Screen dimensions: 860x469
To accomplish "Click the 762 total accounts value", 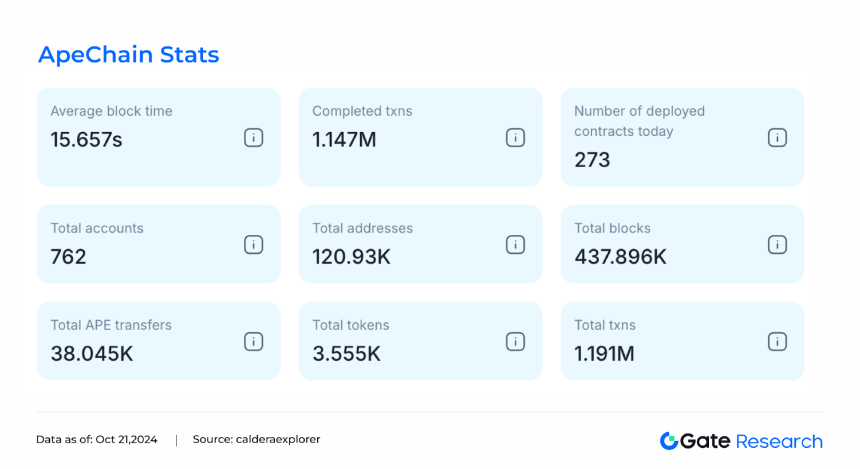I will pos(69,257).
